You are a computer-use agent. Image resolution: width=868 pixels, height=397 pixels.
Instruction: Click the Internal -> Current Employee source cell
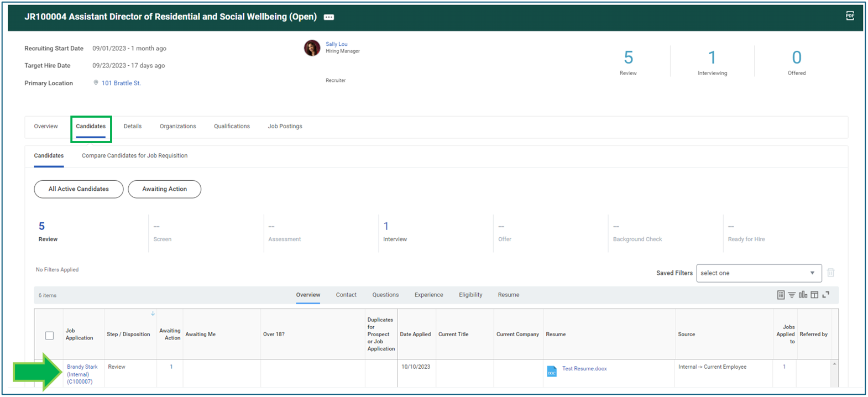(712, 367)
